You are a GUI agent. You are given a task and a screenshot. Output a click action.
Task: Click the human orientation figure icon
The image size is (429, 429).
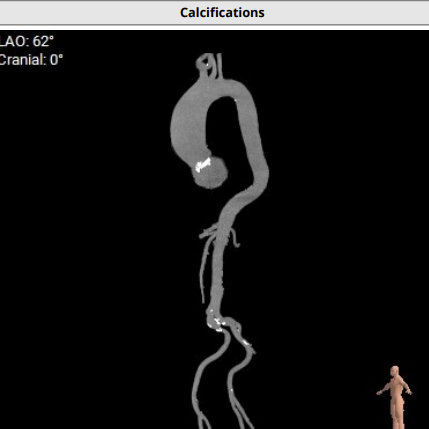click(x=395, y=397)
